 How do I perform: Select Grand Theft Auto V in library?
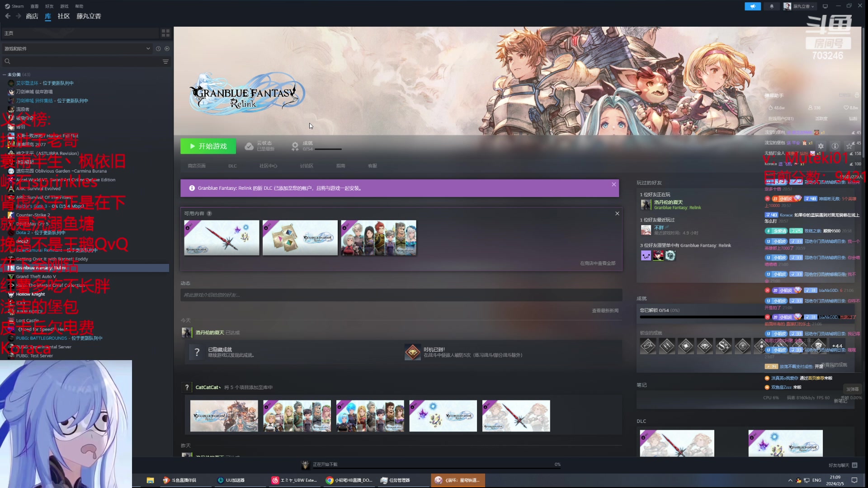tap(36, 277)
